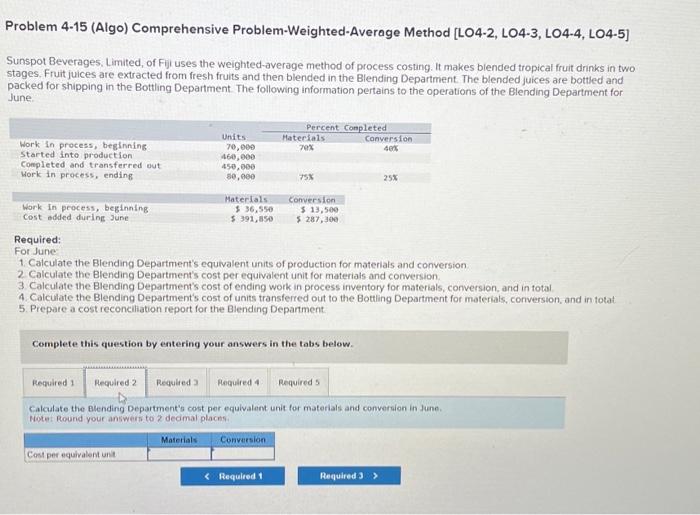Select the Required 2 tab

[115, 383]
